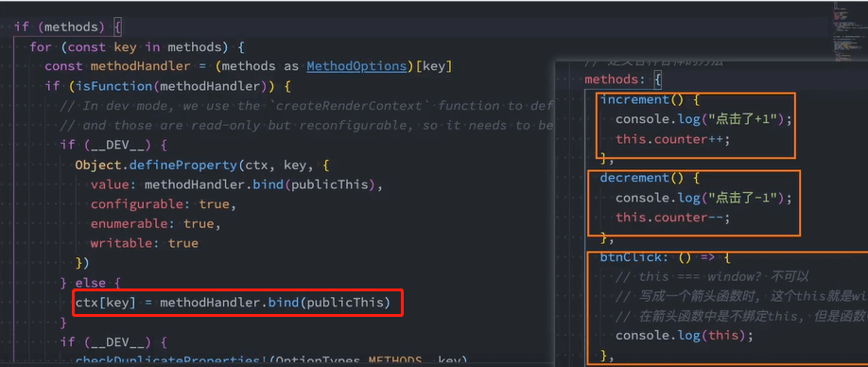Click the console.log("点击了+1") line
The width and height of the screenshot is (868, 367).
tap(704, 119)
